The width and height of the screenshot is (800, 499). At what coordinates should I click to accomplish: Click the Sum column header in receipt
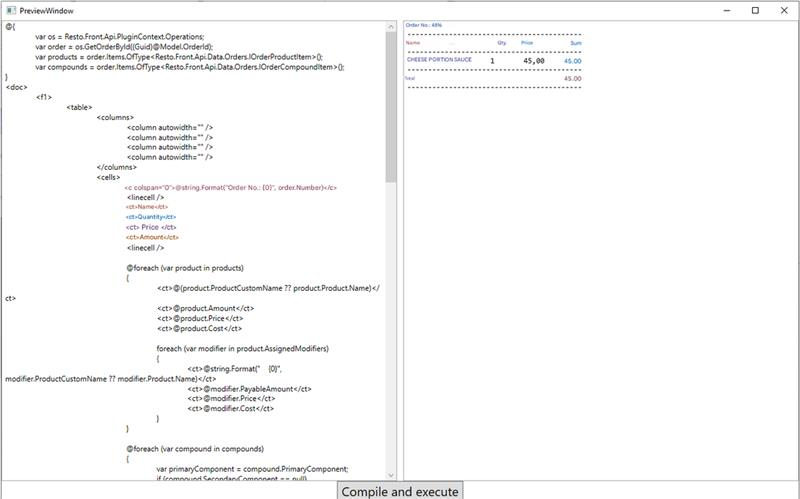tap(575, 43)
